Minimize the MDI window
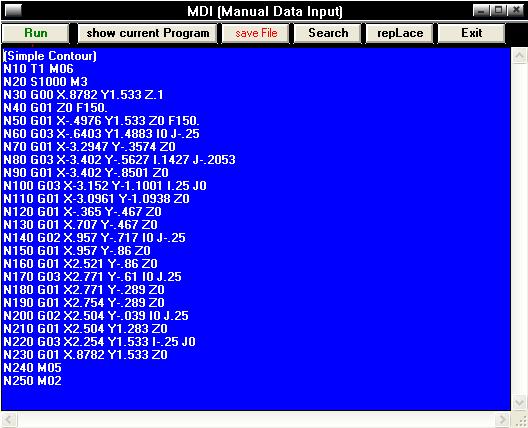 481,11
